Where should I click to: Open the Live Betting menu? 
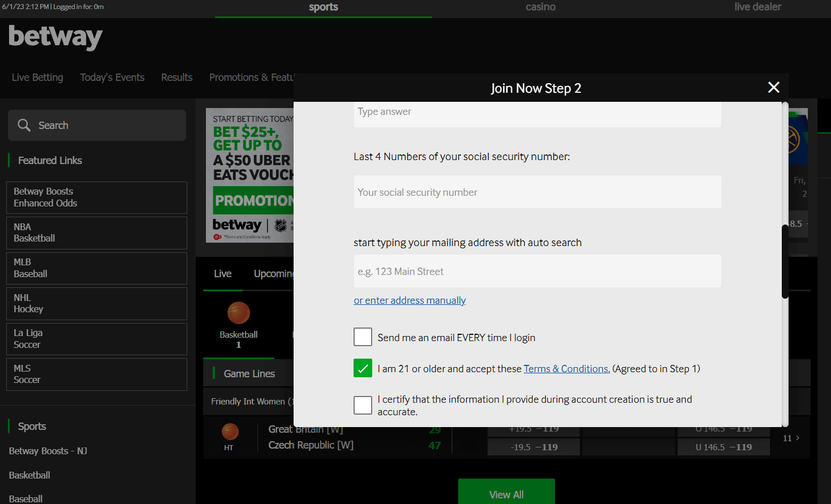tap(37, 77)
